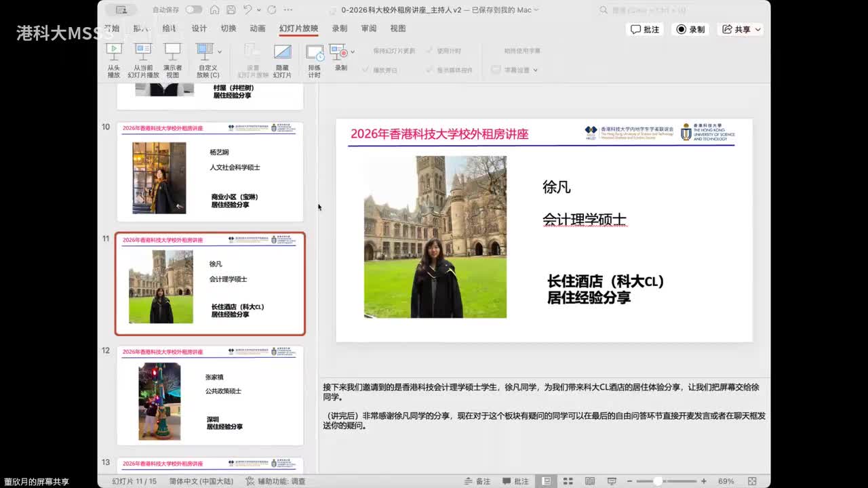
Task: Click the 徐凡 name text on slide
Action: click(x=557, y=187)
